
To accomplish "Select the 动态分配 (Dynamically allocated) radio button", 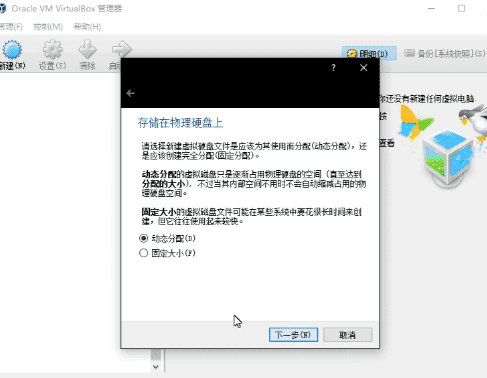I will tap(143, 238).
